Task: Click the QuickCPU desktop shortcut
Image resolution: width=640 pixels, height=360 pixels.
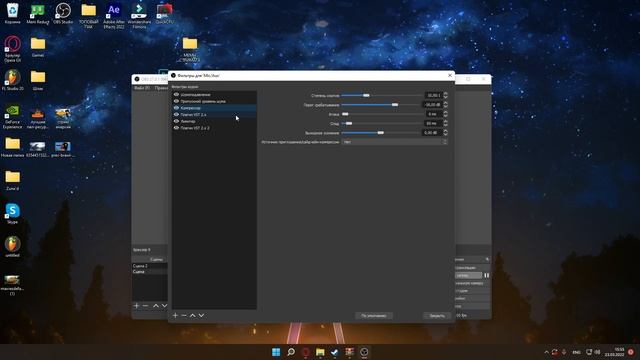Action: pos(164,13)
